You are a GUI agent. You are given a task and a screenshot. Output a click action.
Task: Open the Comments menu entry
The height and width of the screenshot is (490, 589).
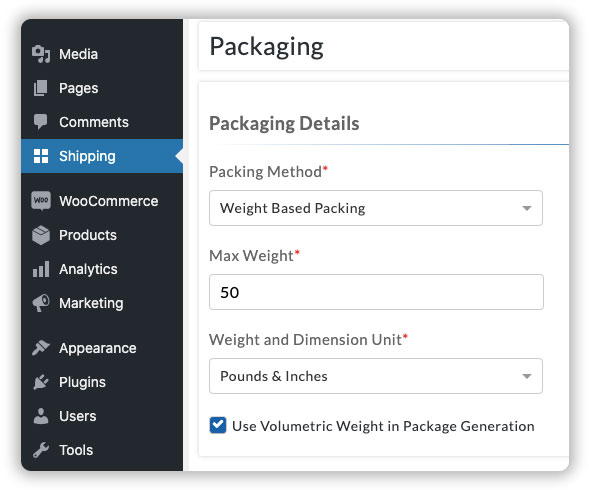click(x=94, y=122)
